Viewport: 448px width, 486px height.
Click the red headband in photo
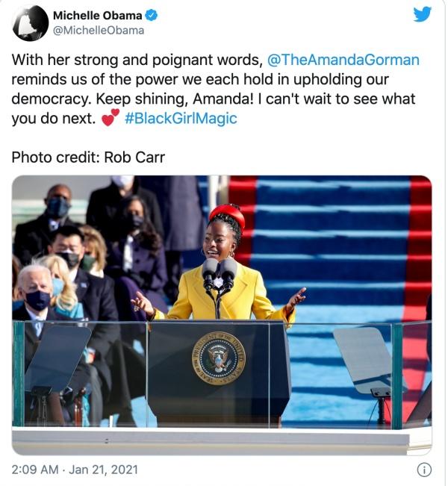pyautogui.click(x=228, y=215)
